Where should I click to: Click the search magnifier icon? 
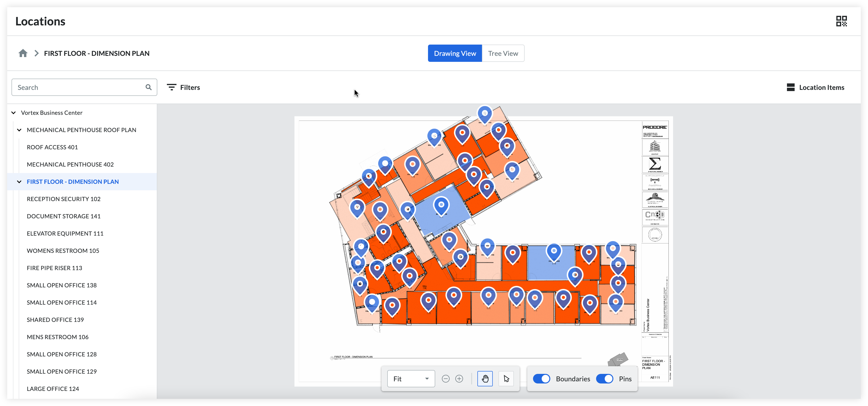[148, 87]
